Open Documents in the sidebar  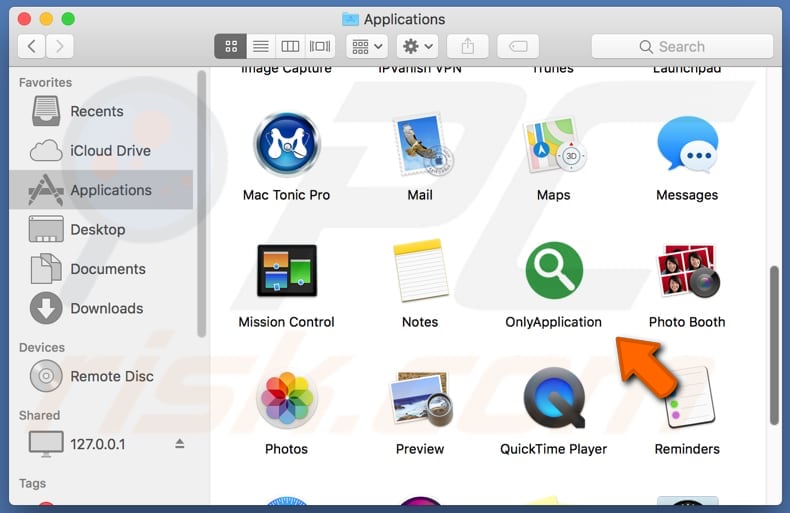point(101,269)
